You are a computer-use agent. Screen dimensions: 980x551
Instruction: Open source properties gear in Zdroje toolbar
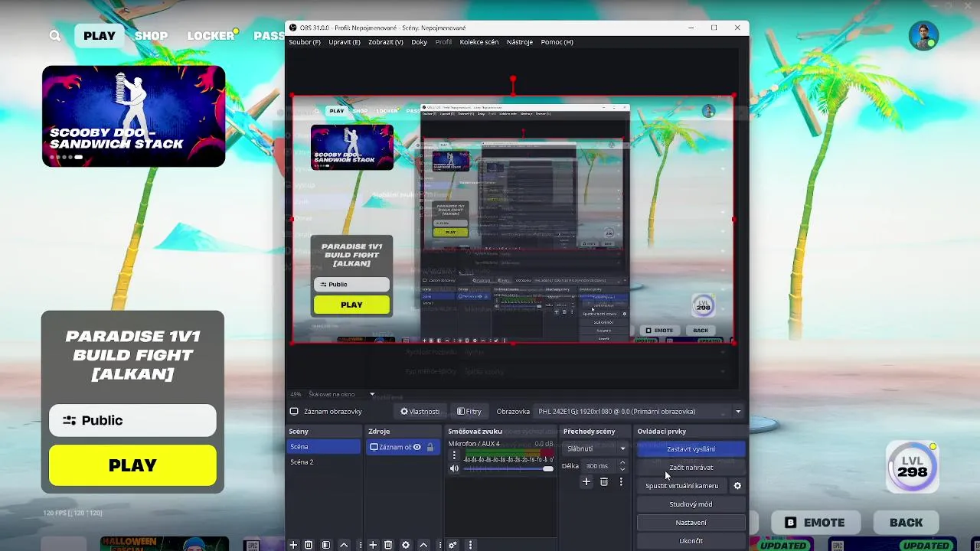[x=406, y=545]
